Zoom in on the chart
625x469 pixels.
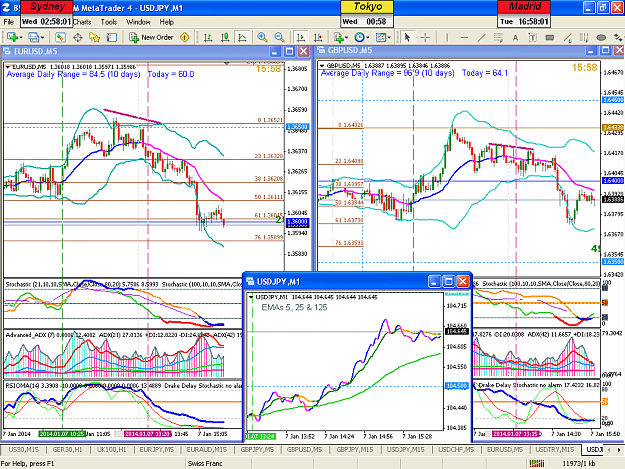(262, 37)
